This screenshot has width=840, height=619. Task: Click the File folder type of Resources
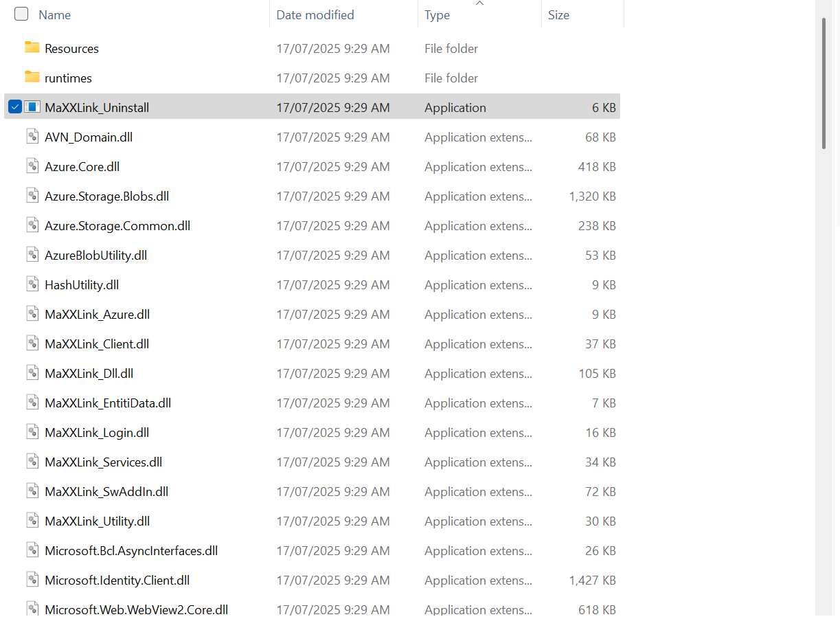click(x=451, y=49)
